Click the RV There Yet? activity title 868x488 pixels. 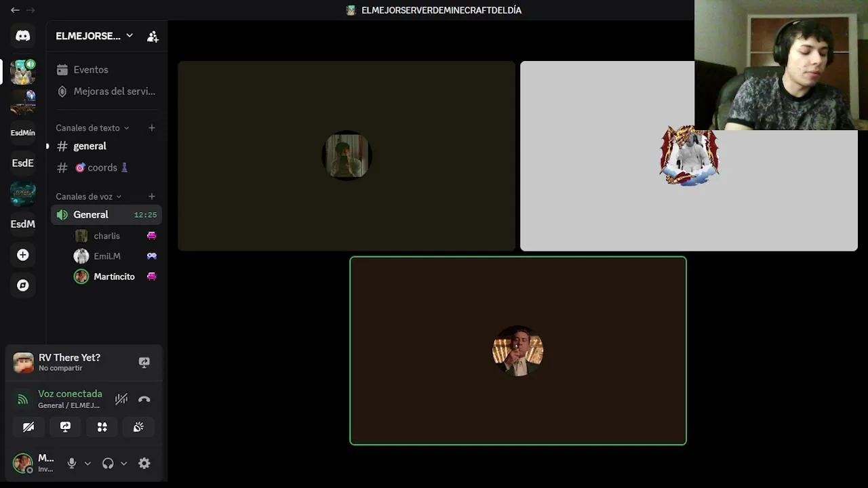[x=69, y=358]
